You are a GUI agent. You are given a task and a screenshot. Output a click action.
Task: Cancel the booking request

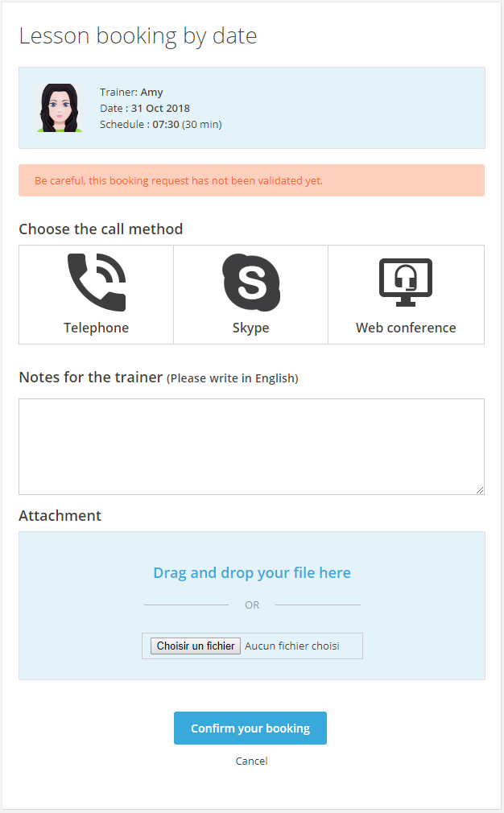click(251, 761)
